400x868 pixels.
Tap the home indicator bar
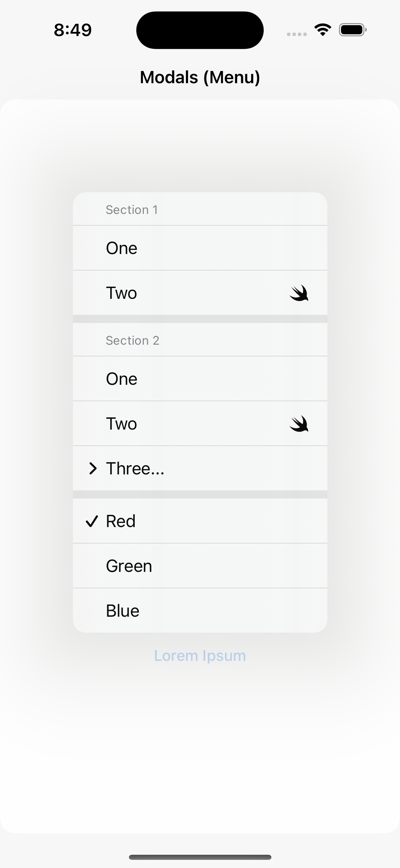(200, 857)
